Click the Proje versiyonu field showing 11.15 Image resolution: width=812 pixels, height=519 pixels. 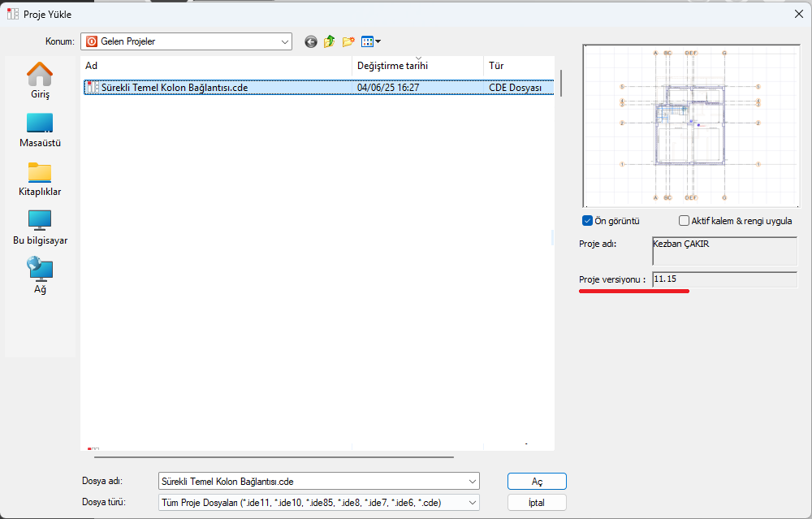724,279
